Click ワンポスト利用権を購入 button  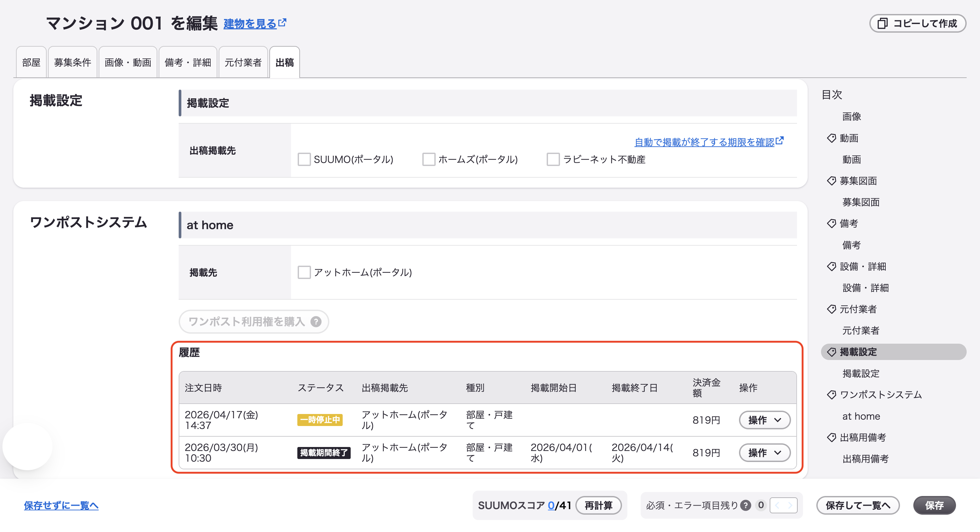(254, 322)
